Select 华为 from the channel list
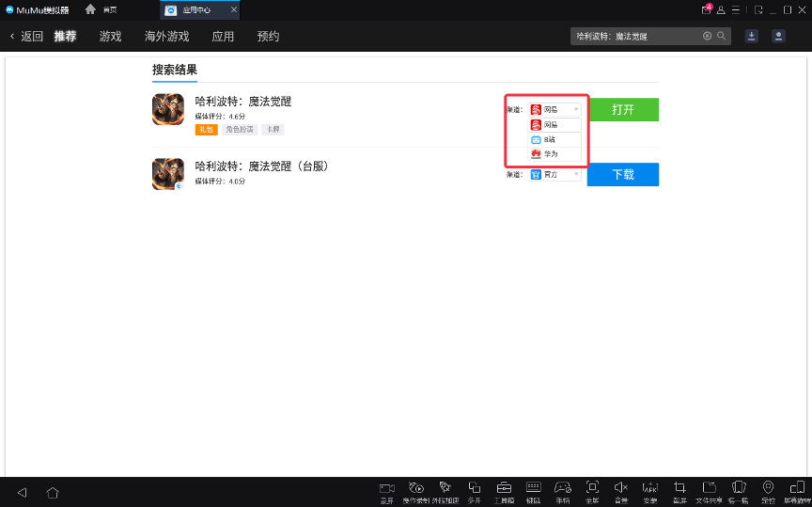This screenshot has width=812, height=507. [x=554, y=153]
